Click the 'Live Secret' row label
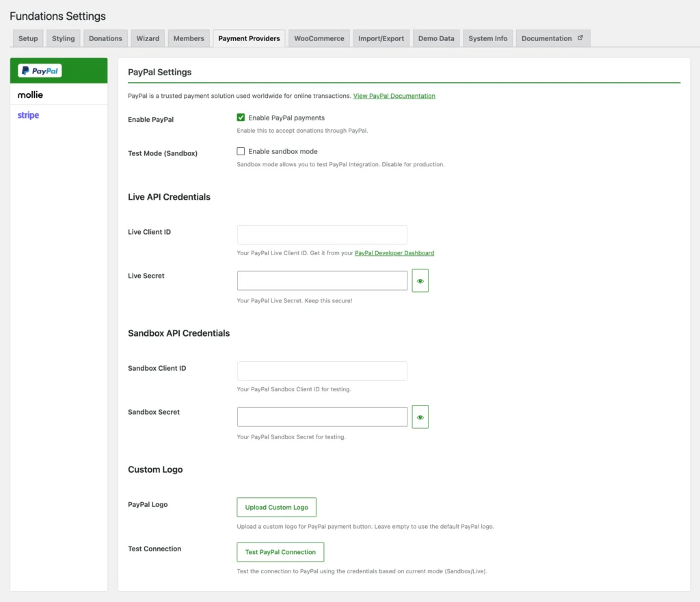 coord(146,276)
